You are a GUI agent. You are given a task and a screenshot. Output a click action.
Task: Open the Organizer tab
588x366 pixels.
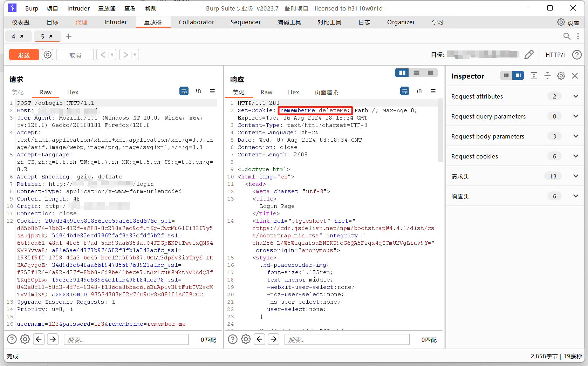point(401,22)
